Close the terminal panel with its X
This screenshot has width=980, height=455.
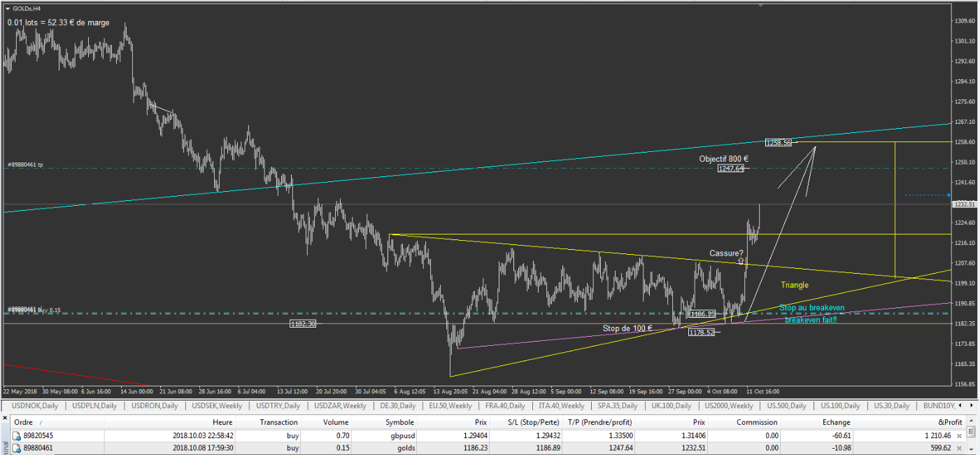point(4,418)
